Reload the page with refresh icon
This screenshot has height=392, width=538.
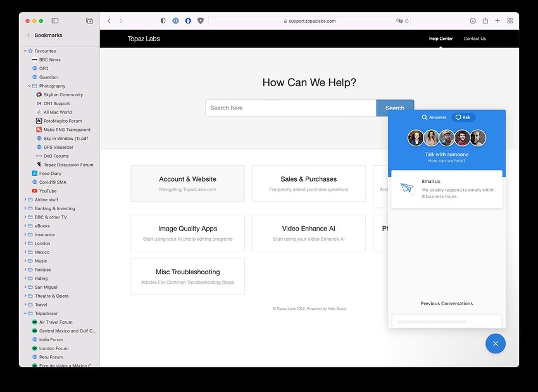pyautogui.click(x=407, y=21)
